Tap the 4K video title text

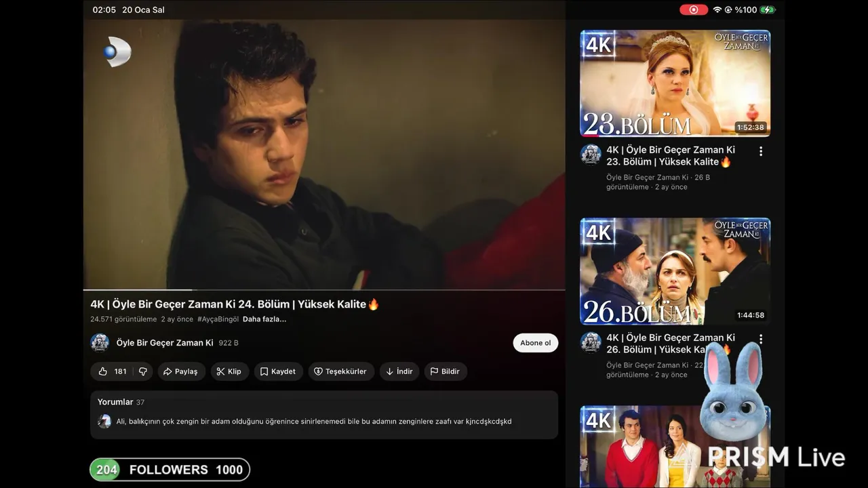[x=235, y=304]
